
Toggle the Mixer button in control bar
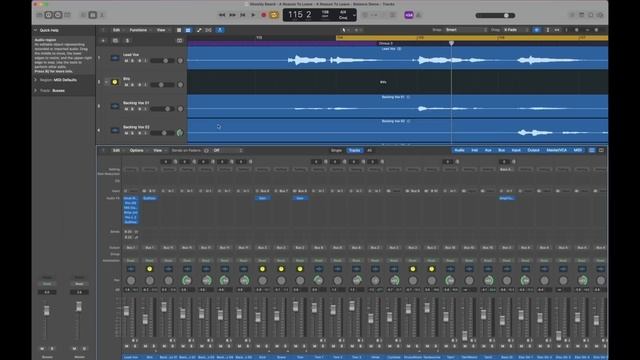click(x=93, y=15)
